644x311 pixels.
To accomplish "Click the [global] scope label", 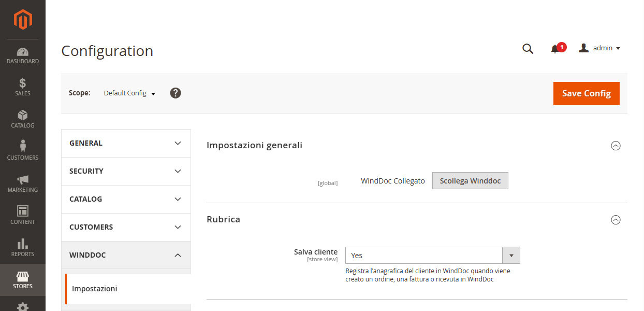I will tap(328, 183).
